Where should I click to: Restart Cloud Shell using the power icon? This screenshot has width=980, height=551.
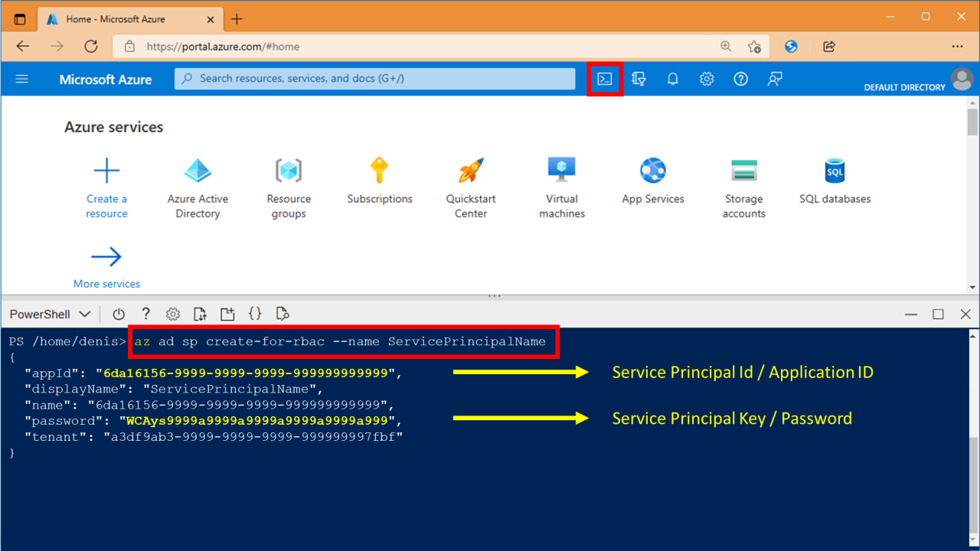click(119, 314)
